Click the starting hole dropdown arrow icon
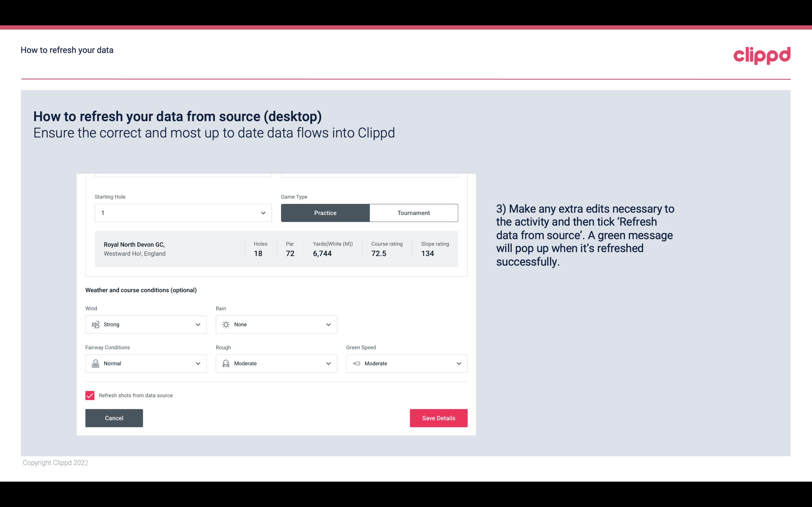This screenshot has height=507, width=812. pos(262,213)
